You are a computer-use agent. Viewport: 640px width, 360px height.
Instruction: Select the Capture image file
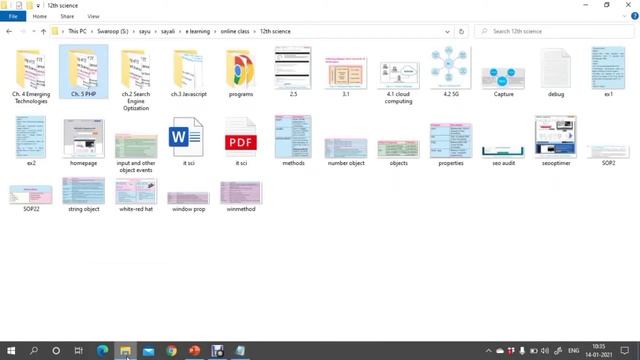503,81
